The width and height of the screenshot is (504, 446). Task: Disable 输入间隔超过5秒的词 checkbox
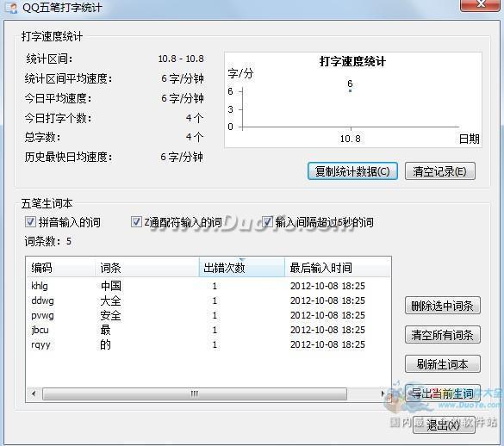267,222
